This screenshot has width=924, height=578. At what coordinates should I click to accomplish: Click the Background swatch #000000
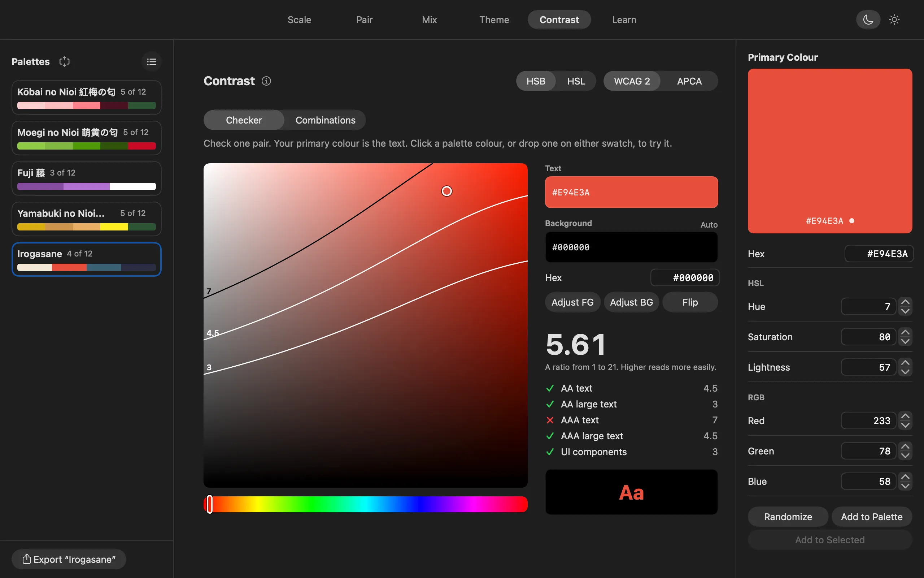631,247
